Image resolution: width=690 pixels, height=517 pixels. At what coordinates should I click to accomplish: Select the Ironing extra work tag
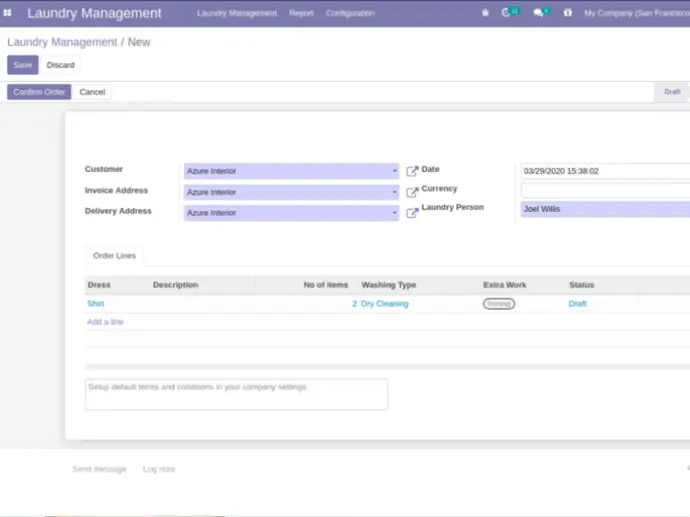pyautogui.click(x=499, y=304)
